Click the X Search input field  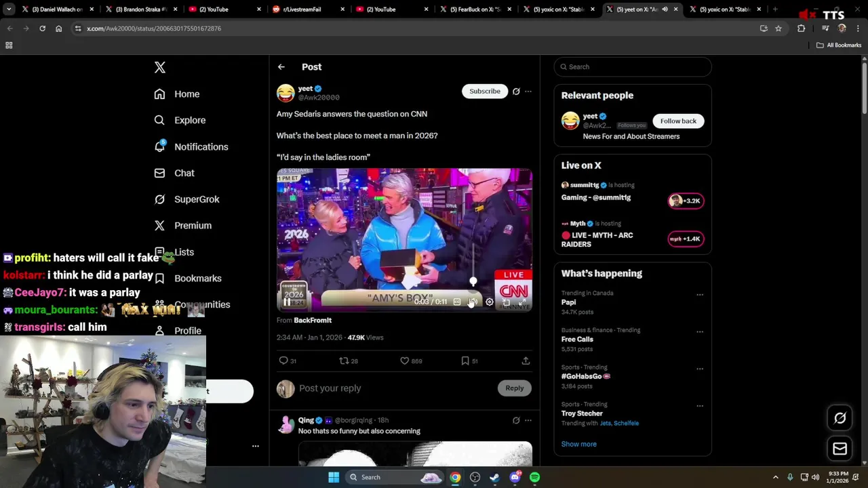(633, 67)
